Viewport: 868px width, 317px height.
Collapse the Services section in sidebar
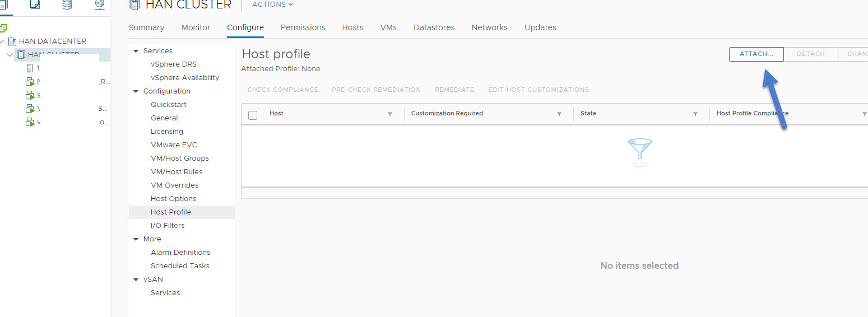pyautogui.click(x=136, y=51)
